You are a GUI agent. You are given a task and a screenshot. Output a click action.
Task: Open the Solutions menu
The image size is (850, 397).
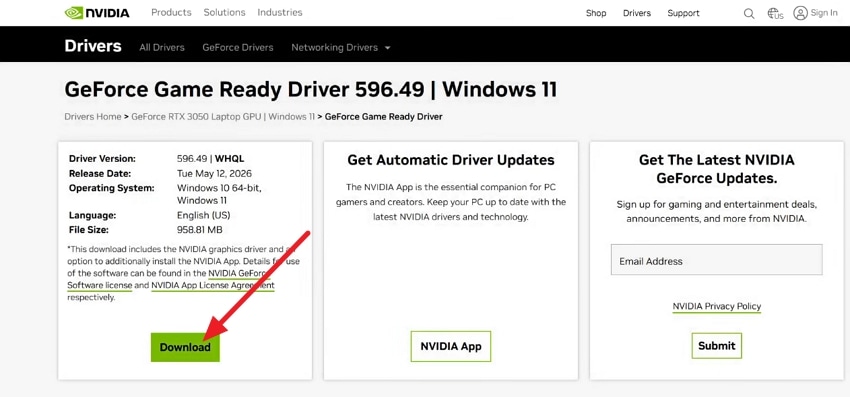(224, 12)
